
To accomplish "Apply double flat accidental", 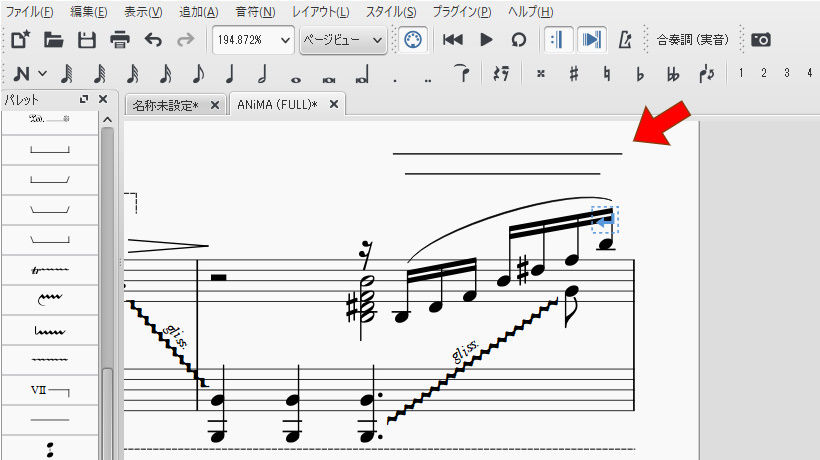I will tap(673, 74).
